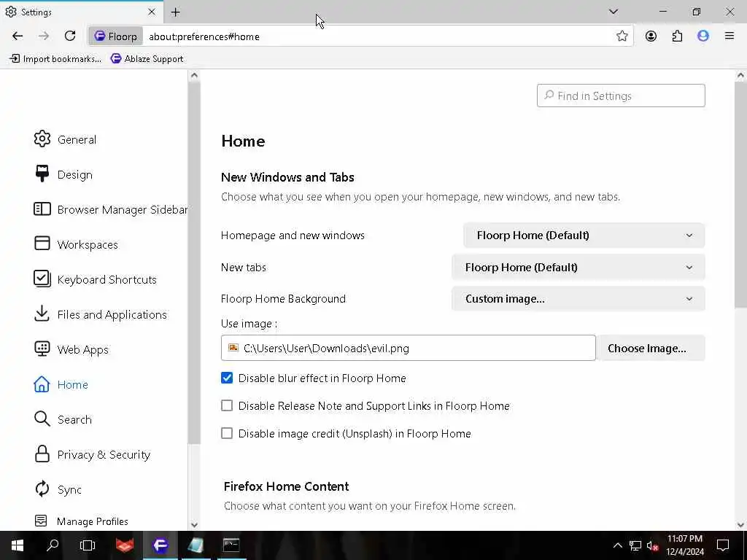Click the account icon in toolbar
This screenshot has width=747, height=560.
tap(651, 36)
